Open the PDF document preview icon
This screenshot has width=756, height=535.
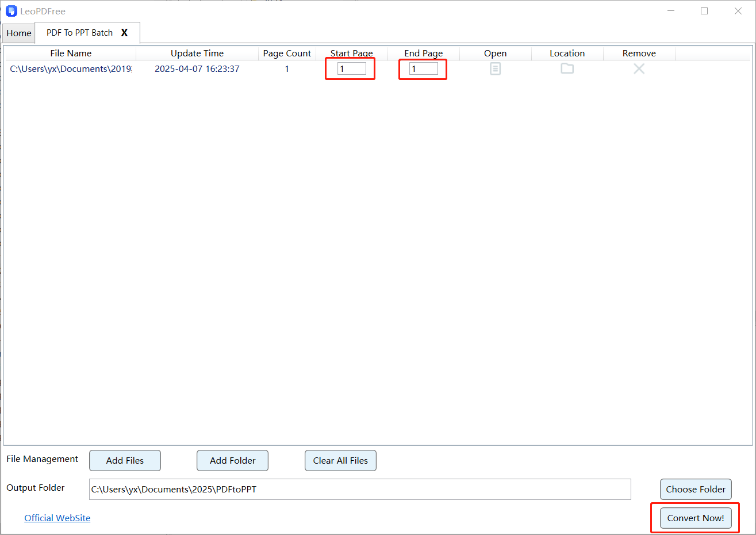(x=495, y=68)
